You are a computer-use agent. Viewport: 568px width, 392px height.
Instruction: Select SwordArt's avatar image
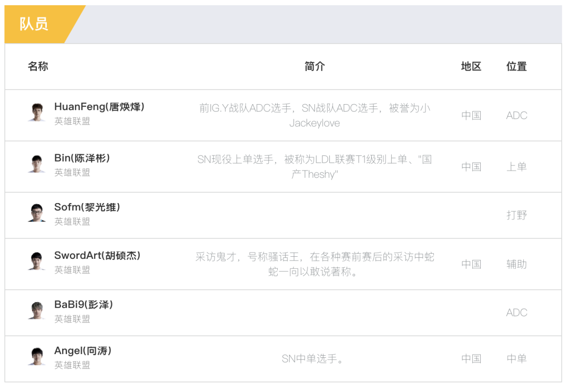click(37, 261)
